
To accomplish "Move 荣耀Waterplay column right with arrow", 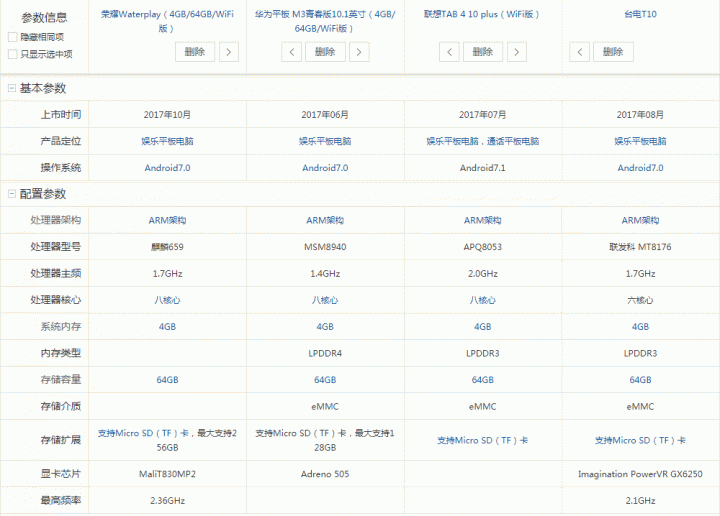I will click(x=229, y=52).
